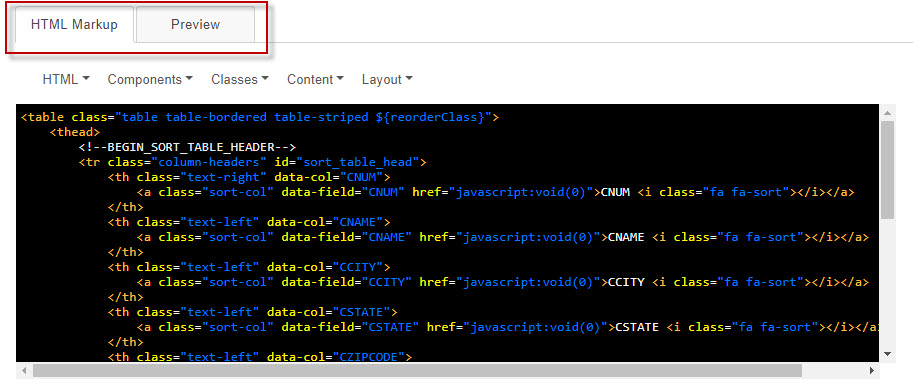Open the Classes dropdown menu
This screenshot has width=913, height=391.
[x=240, y=79]
